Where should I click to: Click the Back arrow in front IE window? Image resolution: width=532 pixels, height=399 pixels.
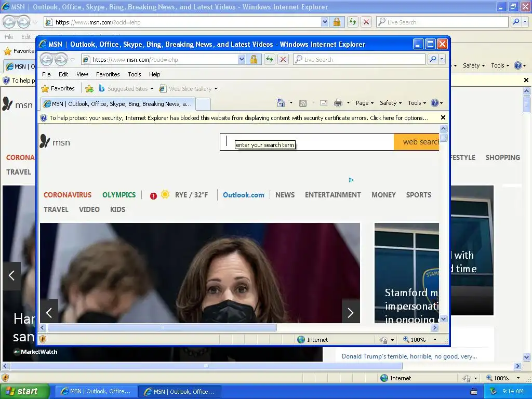click(47, 59)
